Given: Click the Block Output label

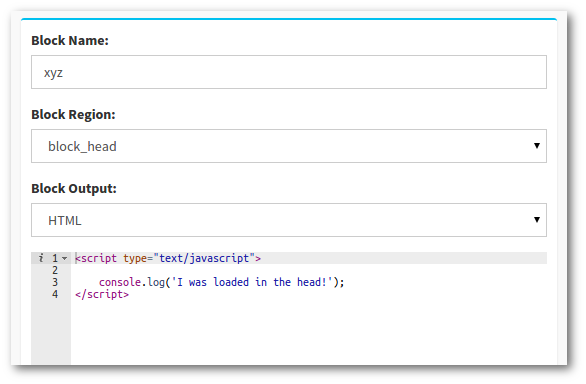Looking at the screenshot, I should click(x=74, y=188).
